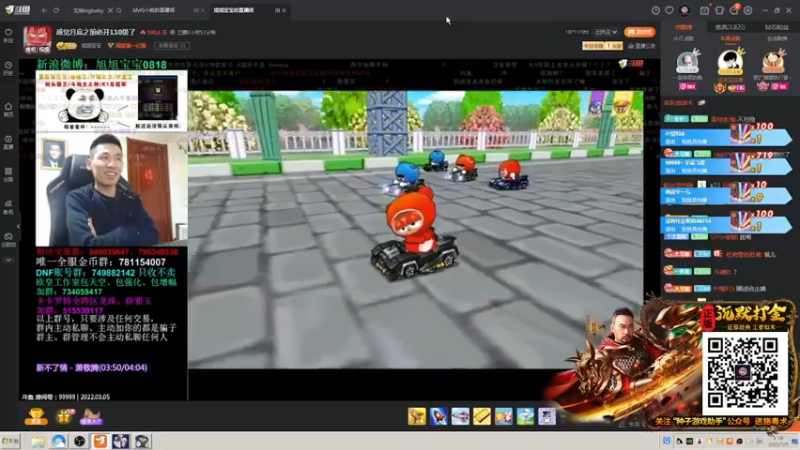Open the purple horse activity icon
800x450 pixels.
91,416
